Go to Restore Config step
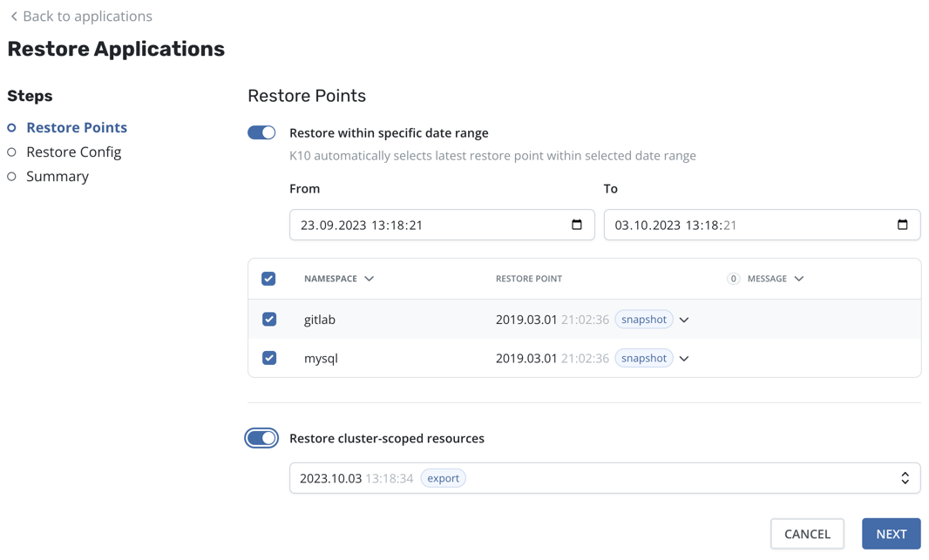929x560 pixels. click(73, 152)
